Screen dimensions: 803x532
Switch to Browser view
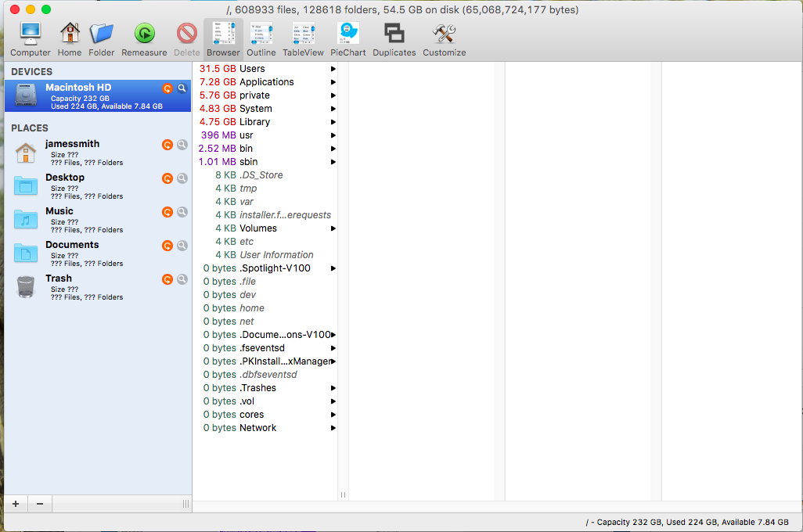pyautogui.click(x=223, y=39)
